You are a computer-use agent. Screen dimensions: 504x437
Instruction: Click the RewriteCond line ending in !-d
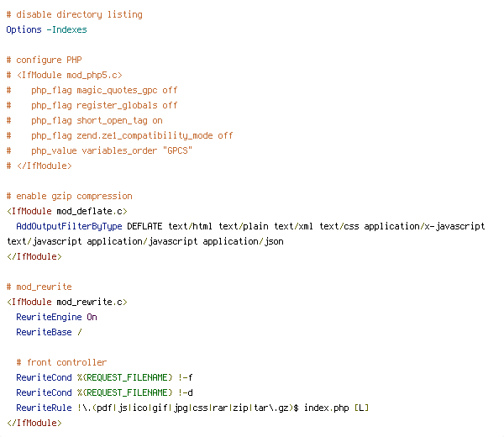click(x=104, y=392)
